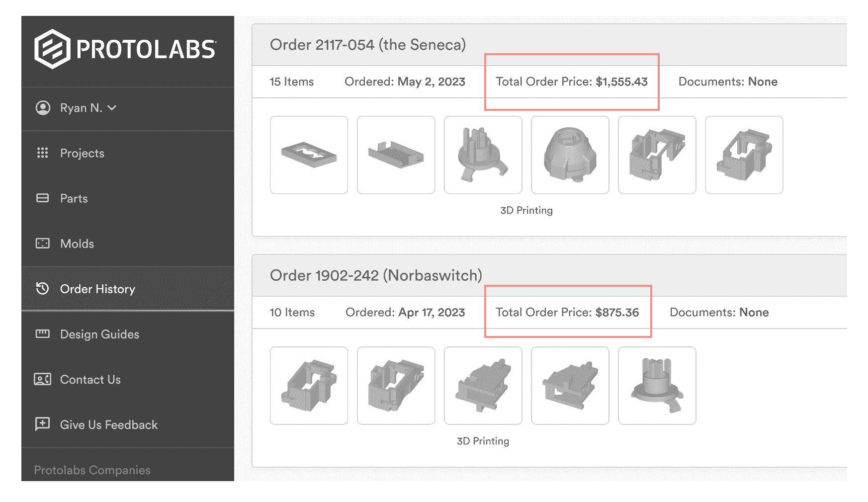
Task: Select fifth Seneca thumbnail, bracket housing part
Action: click(657, 155)
